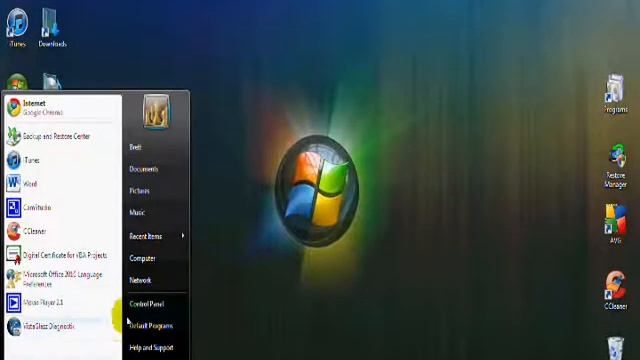Open Control Panel from Start menu
The width and height of the screenshot is (640, 360).
(147, 304)
